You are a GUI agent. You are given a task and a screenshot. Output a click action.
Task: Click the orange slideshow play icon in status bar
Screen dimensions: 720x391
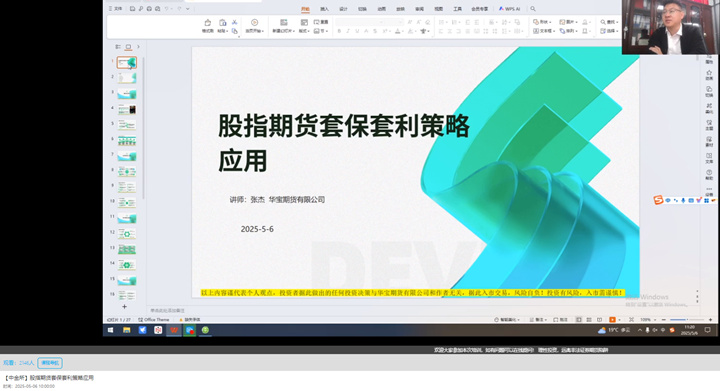(x=612, y=319)
